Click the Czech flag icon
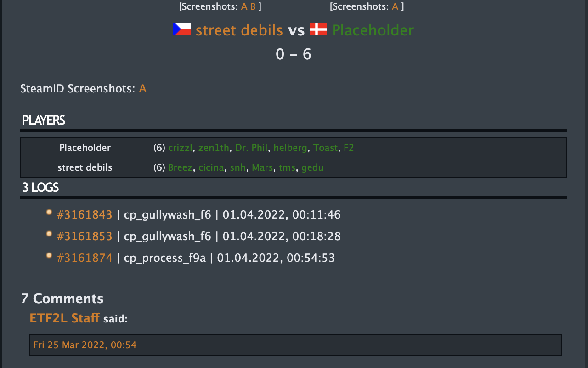Screen dimensions: 588x368 point(182,29)
